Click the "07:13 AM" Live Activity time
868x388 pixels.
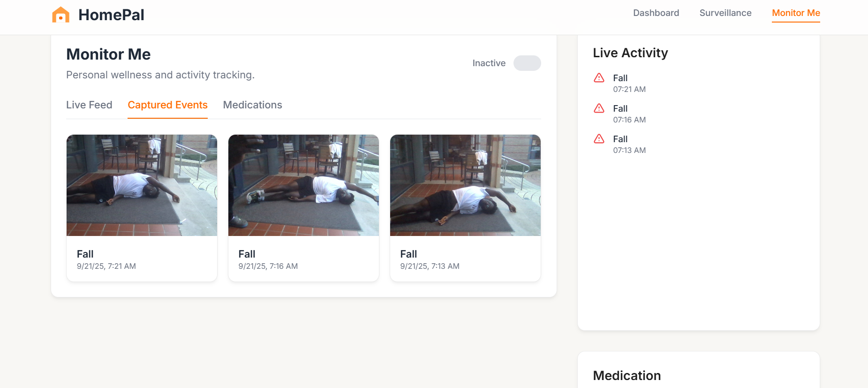click(629, 150)
